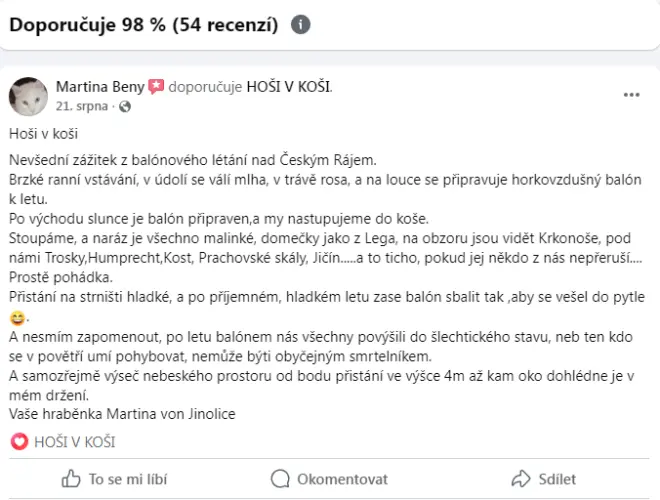Click the thumbs-up icon
Screen dimensions: 660x500
(x=71, y=479)
